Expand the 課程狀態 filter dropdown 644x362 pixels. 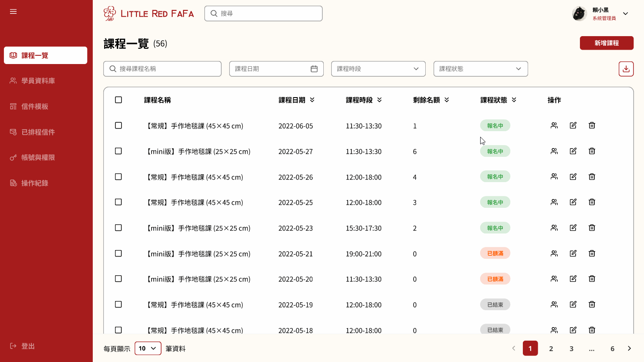coord(481,69)
